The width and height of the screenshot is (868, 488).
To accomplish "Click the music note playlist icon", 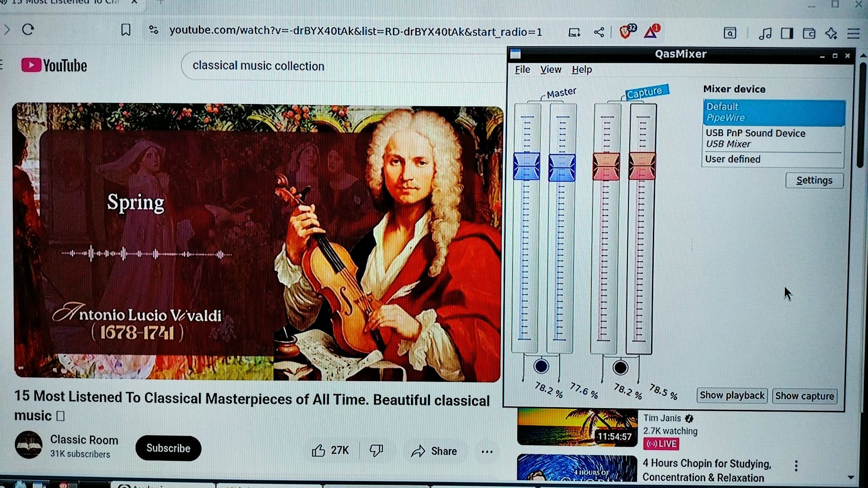I will [x=765, y=33].
